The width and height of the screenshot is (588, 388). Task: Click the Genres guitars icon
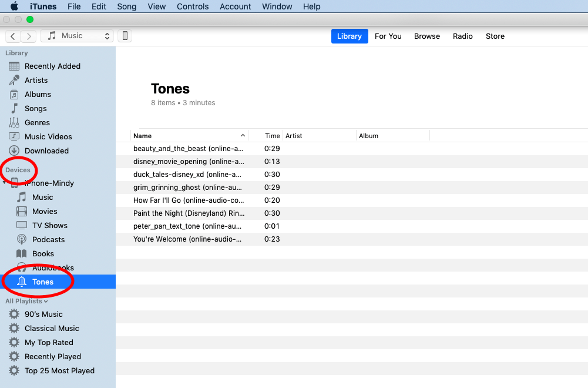14,123
